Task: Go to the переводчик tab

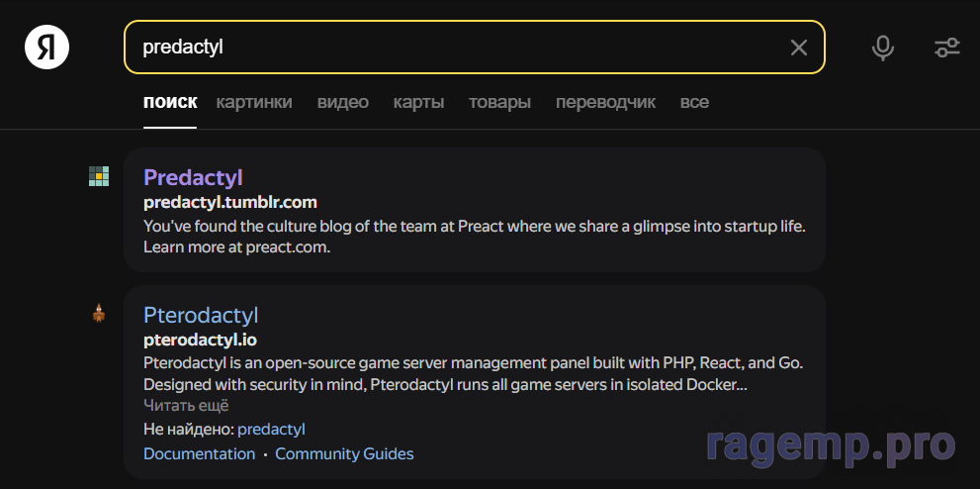Action: pyautogui.click(x=605, y=102)
